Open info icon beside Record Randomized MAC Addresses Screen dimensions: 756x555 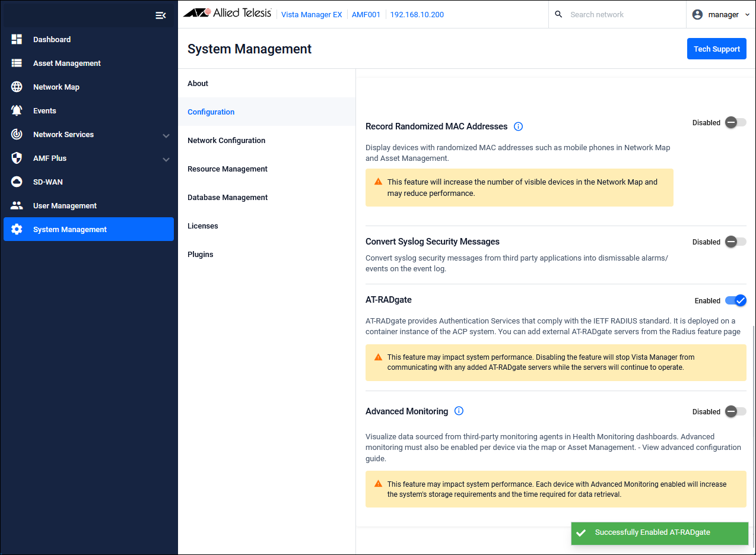pos(518,126)
